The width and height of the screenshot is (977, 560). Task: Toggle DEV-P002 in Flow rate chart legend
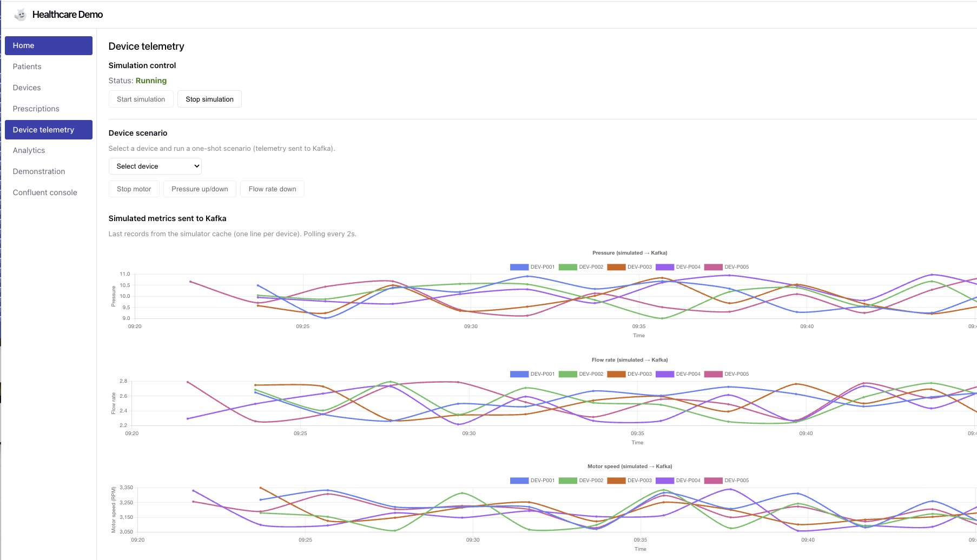(x=581, y=374)
